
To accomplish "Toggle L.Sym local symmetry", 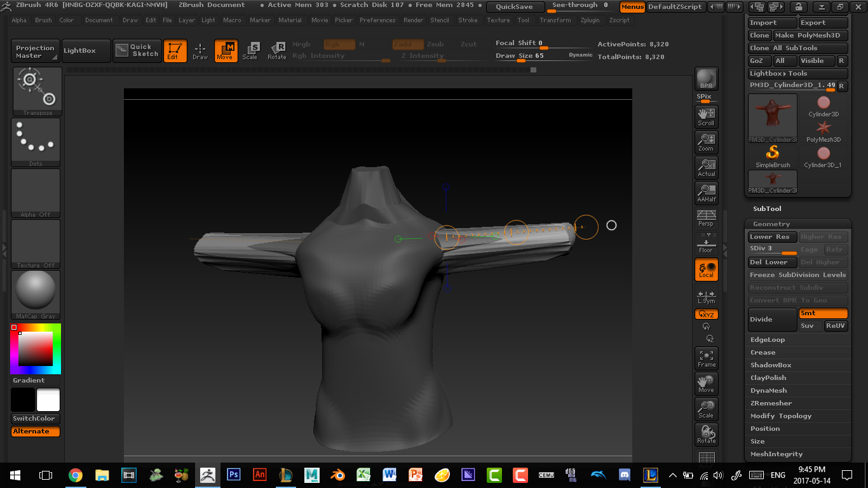I will [706, 297].
